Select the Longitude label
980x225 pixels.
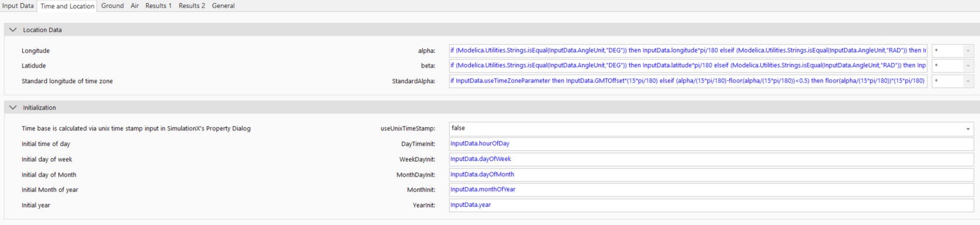36,51
